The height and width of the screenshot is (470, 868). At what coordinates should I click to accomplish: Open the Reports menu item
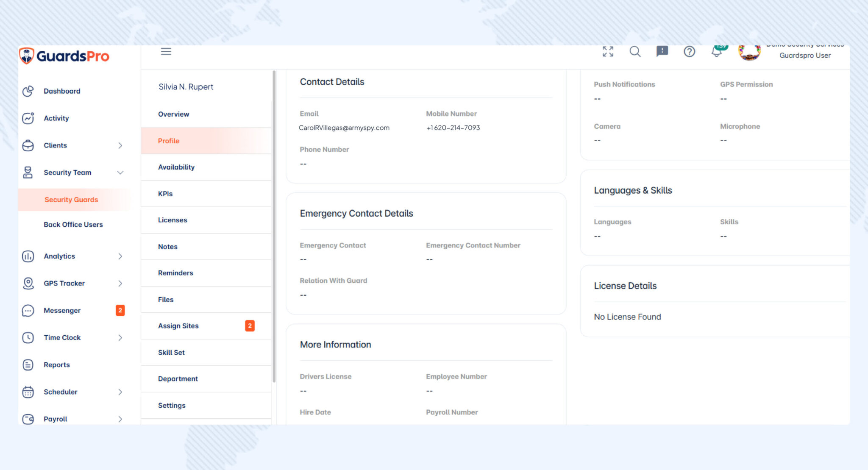(x=57, y=365)
